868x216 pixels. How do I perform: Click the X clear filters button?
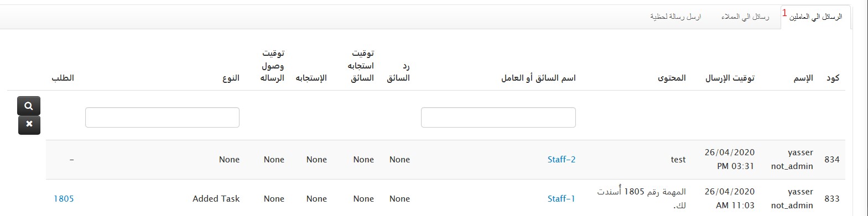pyautogui.click(x=29, y=125)
